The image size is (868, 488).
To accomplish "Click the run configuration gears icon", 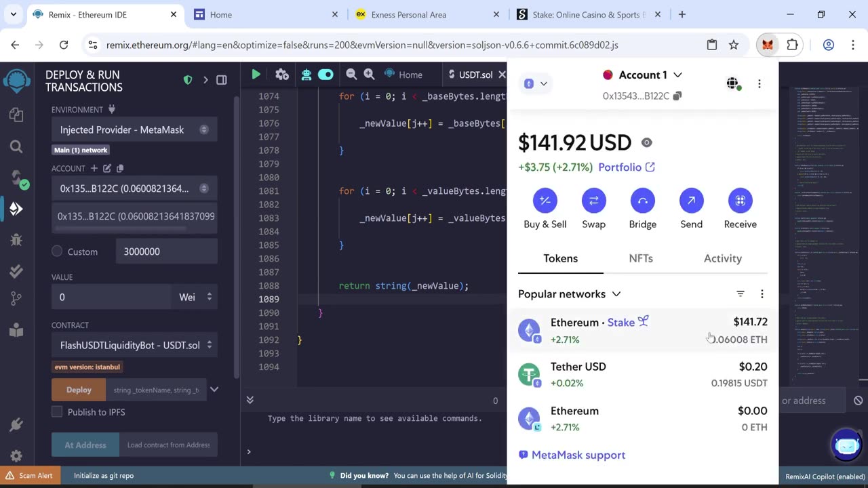I will pos(282,75).
